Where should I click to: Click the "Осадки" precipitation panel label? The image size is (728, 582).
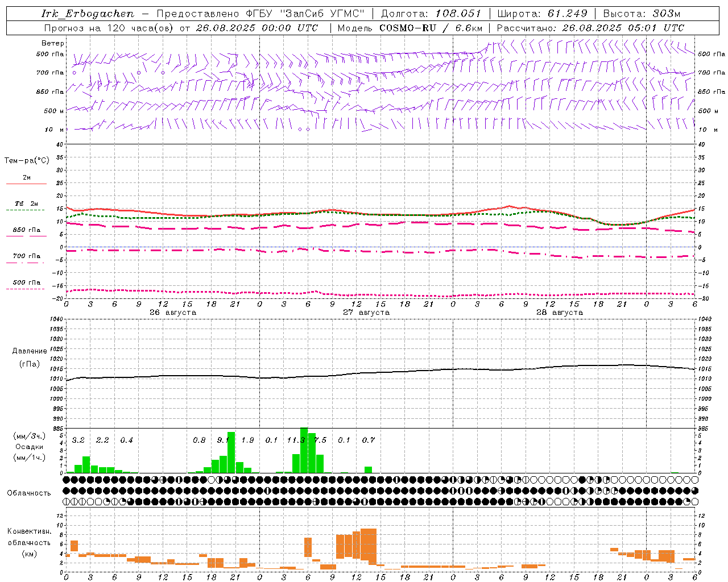pyautogui.click(x=30, y=447)
